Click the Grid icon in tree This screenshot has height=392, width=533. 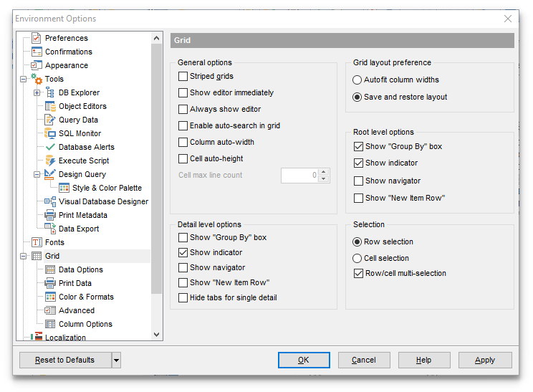[x=37, y=256]
